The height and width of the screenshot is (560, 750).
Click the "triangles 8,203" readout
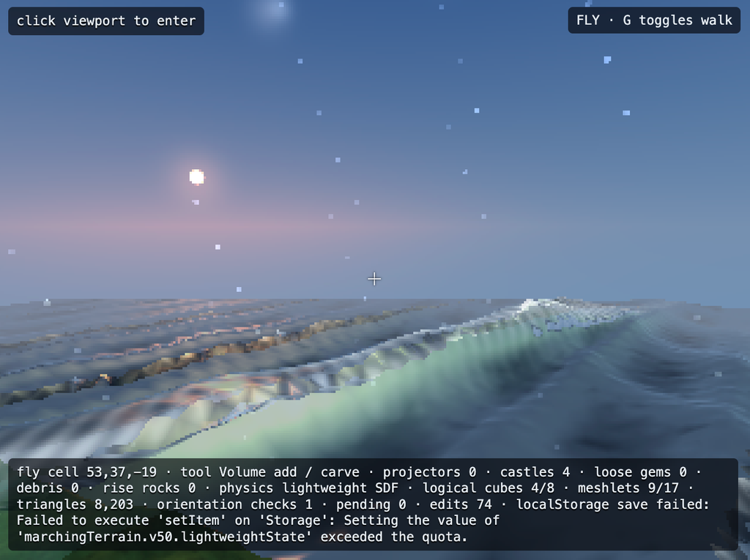pyautogui.click(x=75, y=504)
